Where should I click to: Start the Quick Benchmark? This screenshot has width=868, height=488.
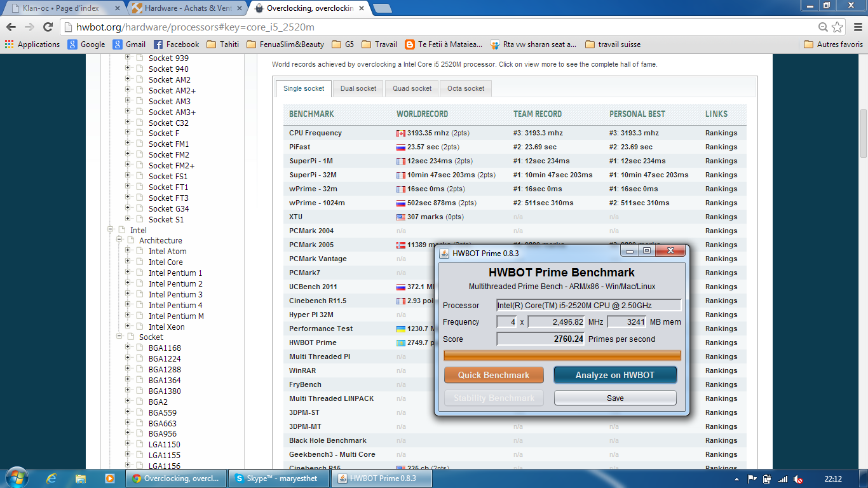pyautogui.click(x=494, y=375)
